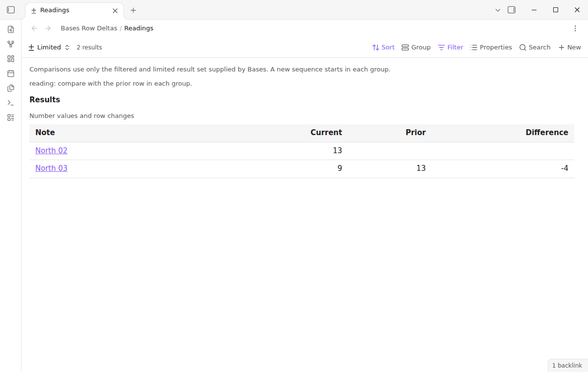This screenshot has height=372, width=588.
Task: Toggle the right sidebar panel icon
Action: [512, 10]
